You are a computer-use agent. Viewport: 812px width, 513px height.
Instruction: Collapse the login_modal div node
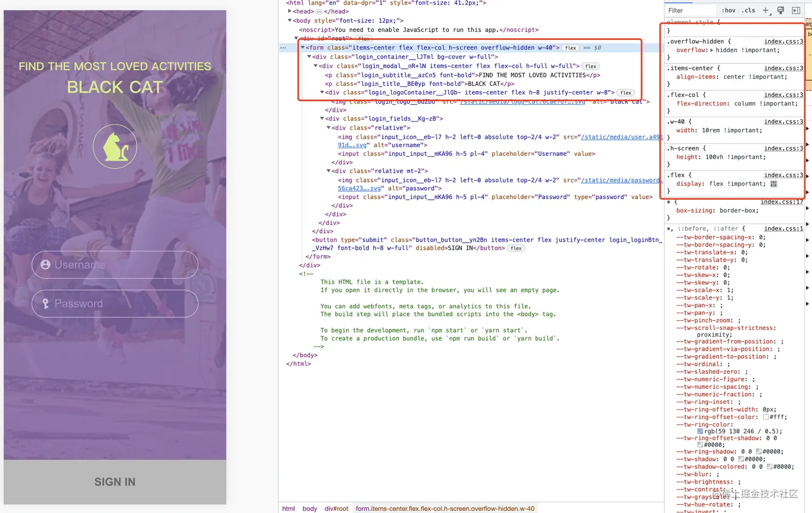coord(316,66)
